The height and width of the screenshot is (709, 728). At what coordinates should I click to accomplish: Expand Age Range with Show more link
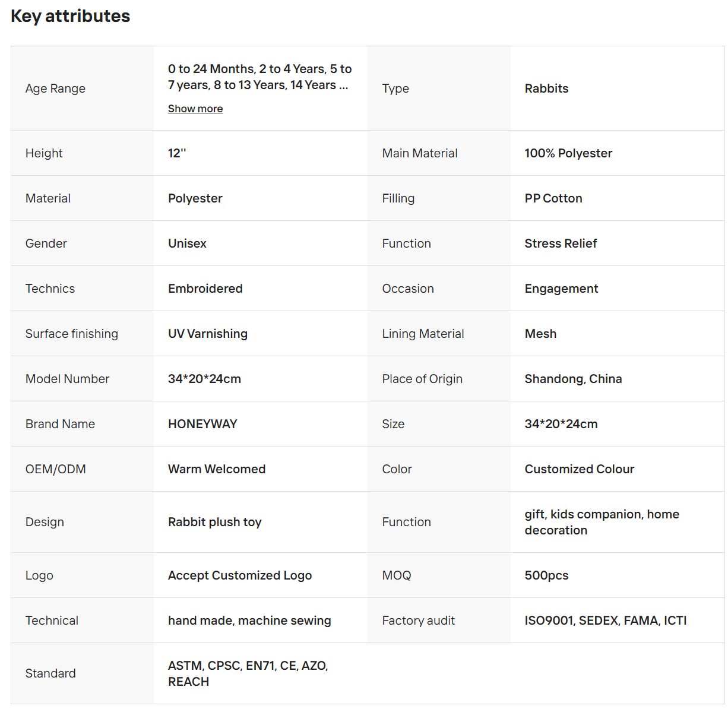coord(195,109)
